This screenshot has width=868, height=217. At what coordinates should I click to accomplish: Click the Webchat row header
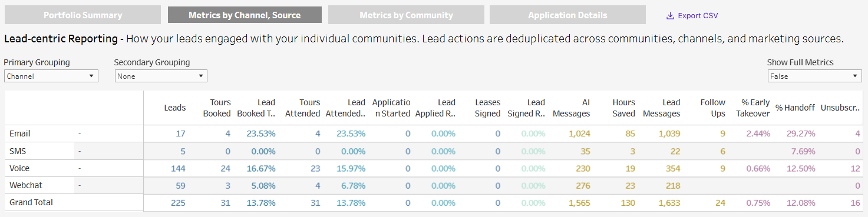(x=26, y=185)
